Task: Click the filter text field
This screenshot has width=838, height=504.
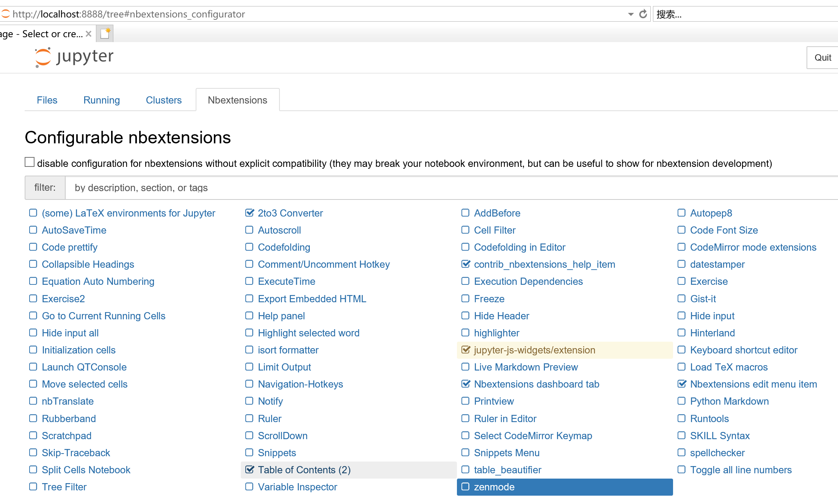Action: (x=451, y=188)
